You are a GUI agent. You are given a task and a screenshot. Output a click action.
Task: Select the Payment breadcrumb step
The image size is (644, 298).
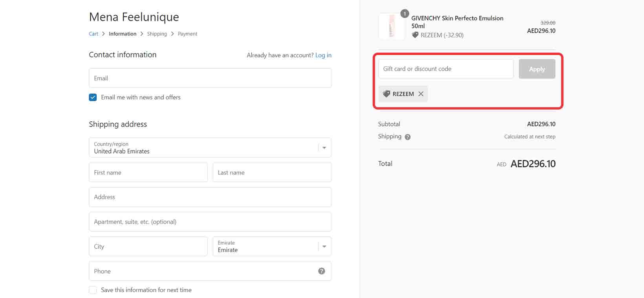(x=187, y=34)
